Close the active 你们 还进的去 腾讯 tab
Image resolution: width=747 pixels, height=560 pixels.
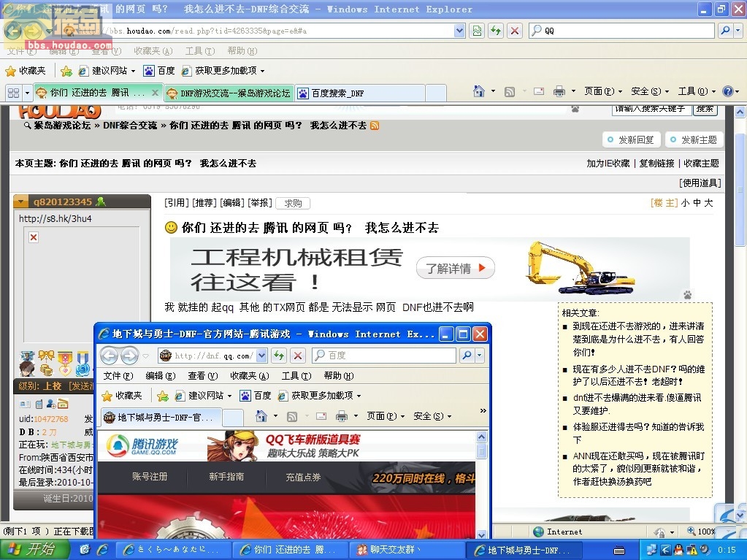click(155, 93)
